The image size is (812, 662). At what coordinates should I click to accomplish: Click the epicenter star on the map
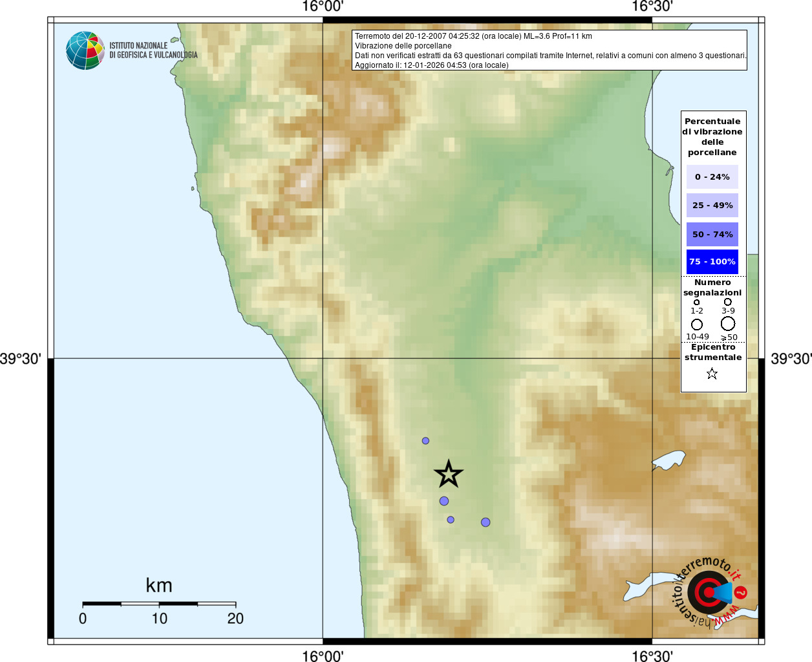click(x=449, y=475)
